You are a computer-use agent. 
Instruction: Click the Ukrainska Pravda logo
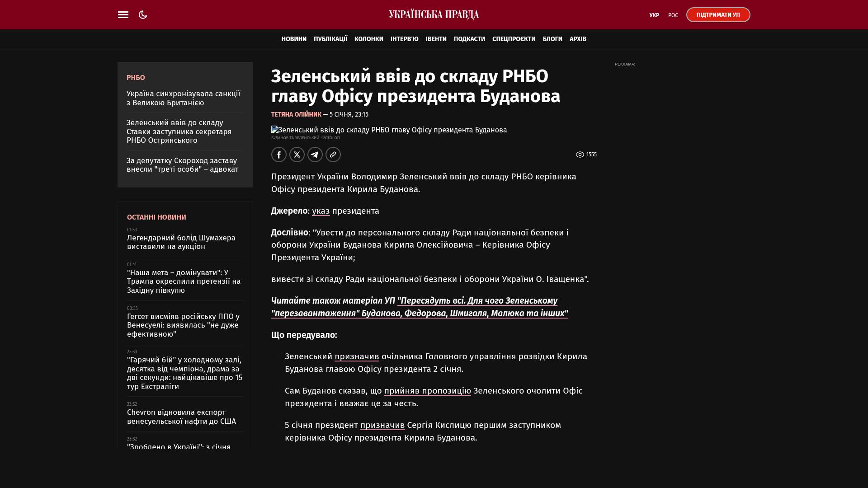(434, 15)
